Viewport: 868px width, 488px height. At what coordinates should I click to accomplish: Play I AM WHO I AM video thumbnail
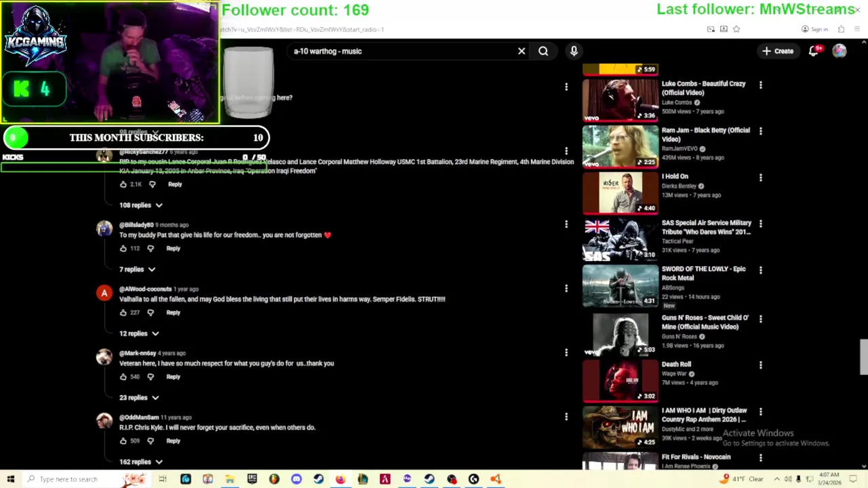click(620, 427)
